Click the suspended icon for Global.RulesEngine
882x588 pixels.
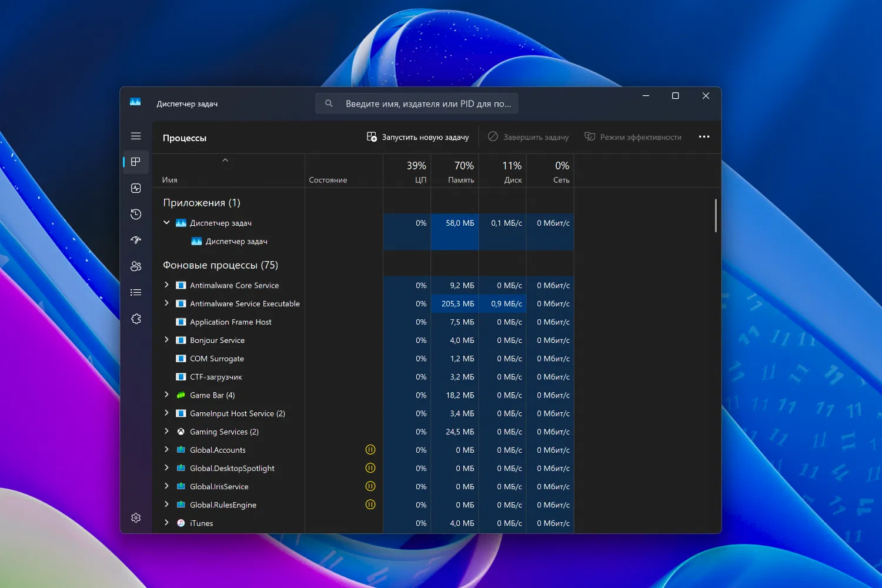tap(370, 505)
